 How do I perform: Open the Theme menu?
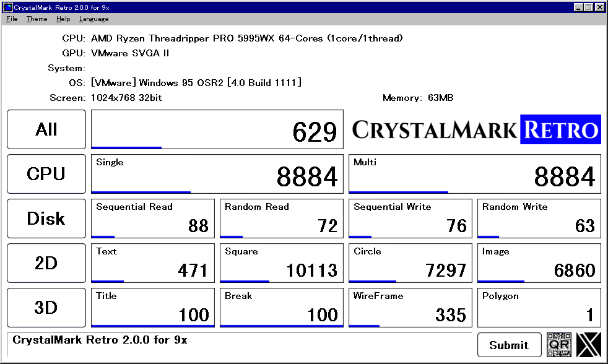[37, 19]
